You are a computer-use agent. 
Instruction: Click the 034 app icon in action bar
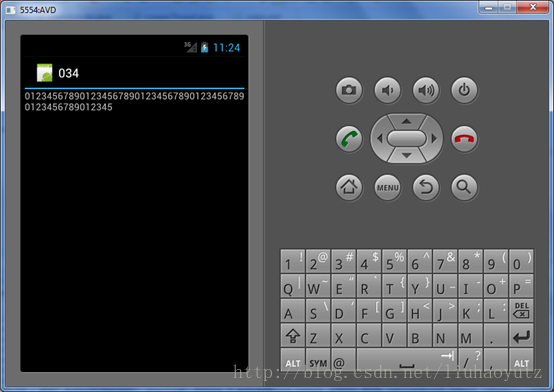(45, 73)
